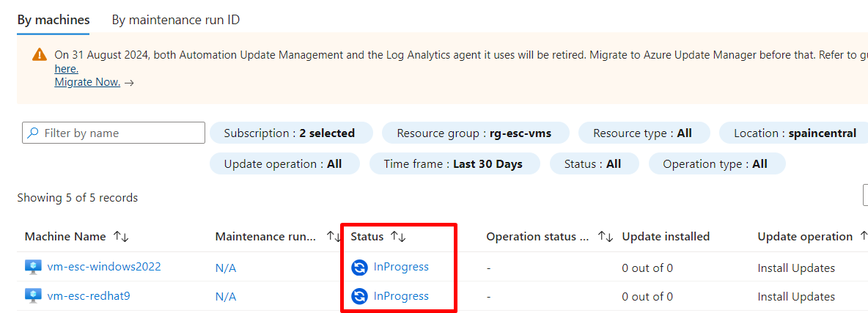The height and width of the screenshot is (313, 868).
Task: Click the Filter by name search box
Action: click(x=114, y=133)
